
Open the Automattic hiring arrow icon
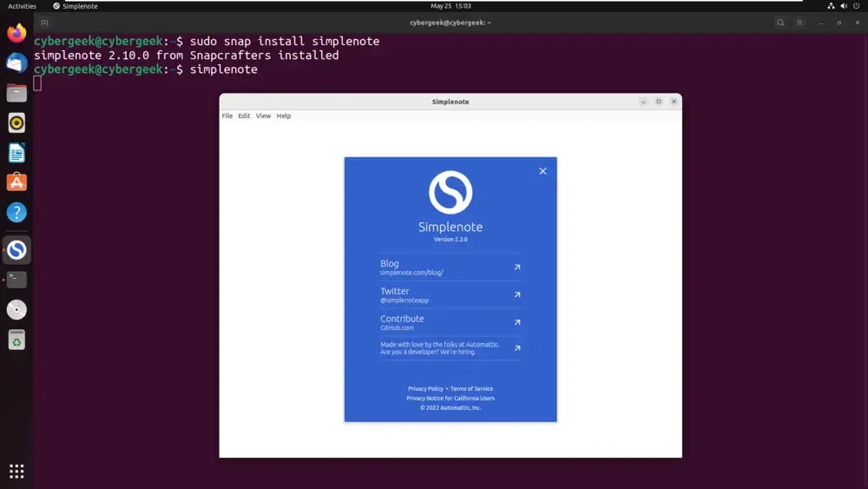tap(517, 348)
